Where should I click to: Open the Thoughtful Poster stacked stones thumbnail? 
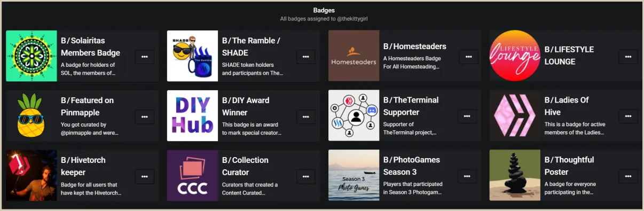pyautogui.click(x=515, y=175)
